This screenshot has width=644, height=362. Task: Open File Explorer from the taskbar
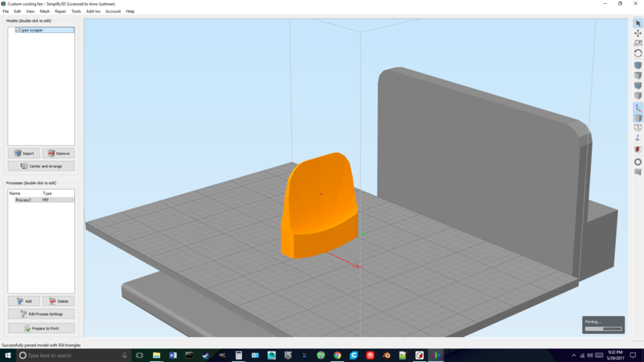pos(156,356)
